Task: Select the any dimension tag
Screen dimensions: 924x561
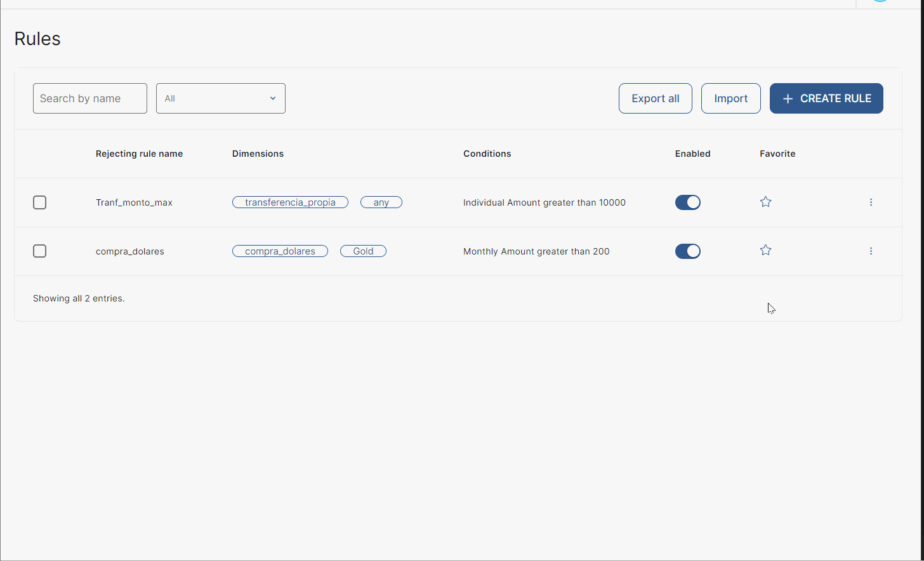Action: [381, 202]
